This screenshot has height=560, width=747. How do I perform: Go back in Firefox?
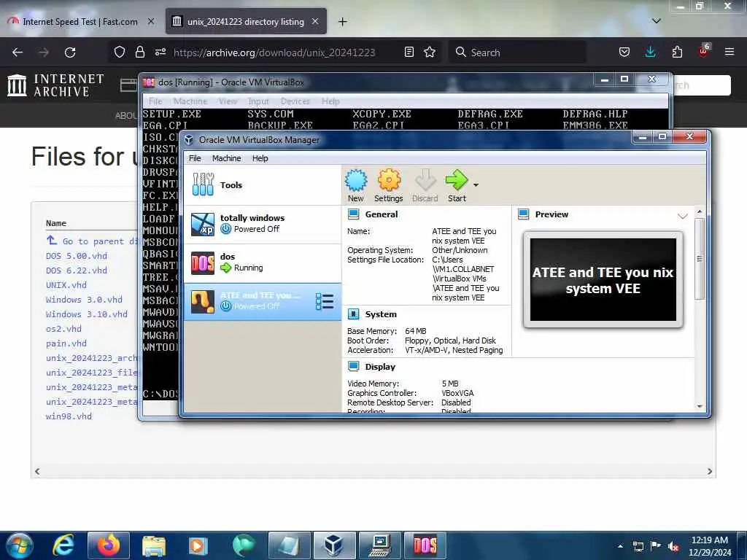[x=18, y=52]
